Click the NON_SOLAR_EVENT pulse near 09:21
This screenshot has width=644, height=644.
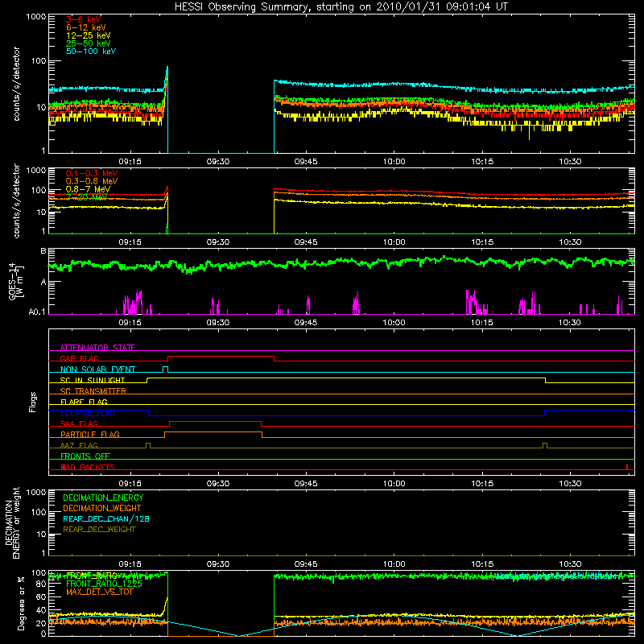click(x=166, y=369)
